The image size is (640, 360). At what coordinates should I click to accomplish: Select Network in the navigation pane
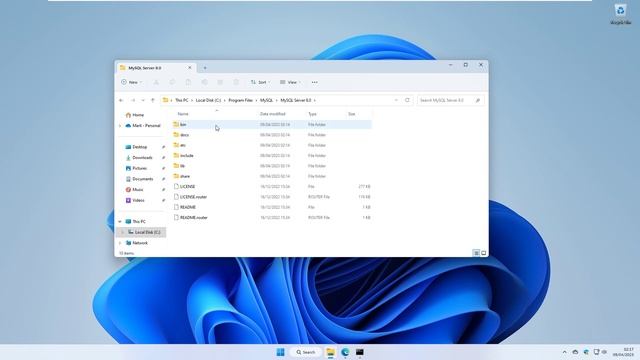pyautogui.click(x=140, y=243)
